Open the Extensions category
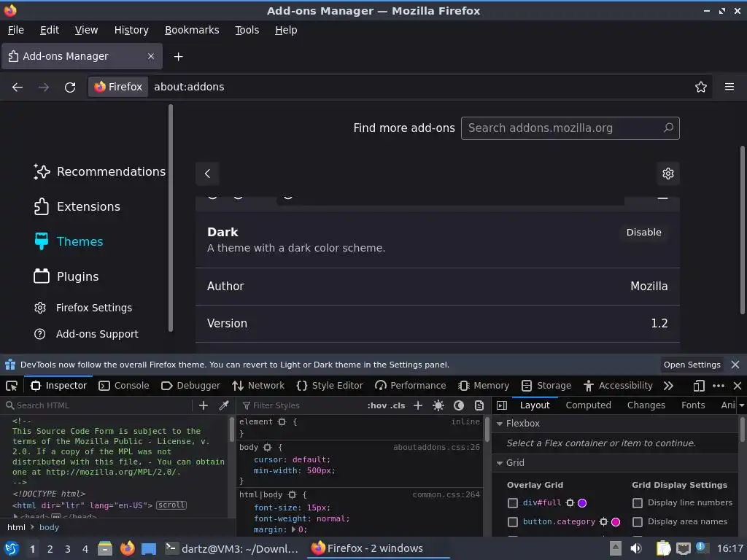The height and width of the screenshot is (560, 747). (77, 206)
